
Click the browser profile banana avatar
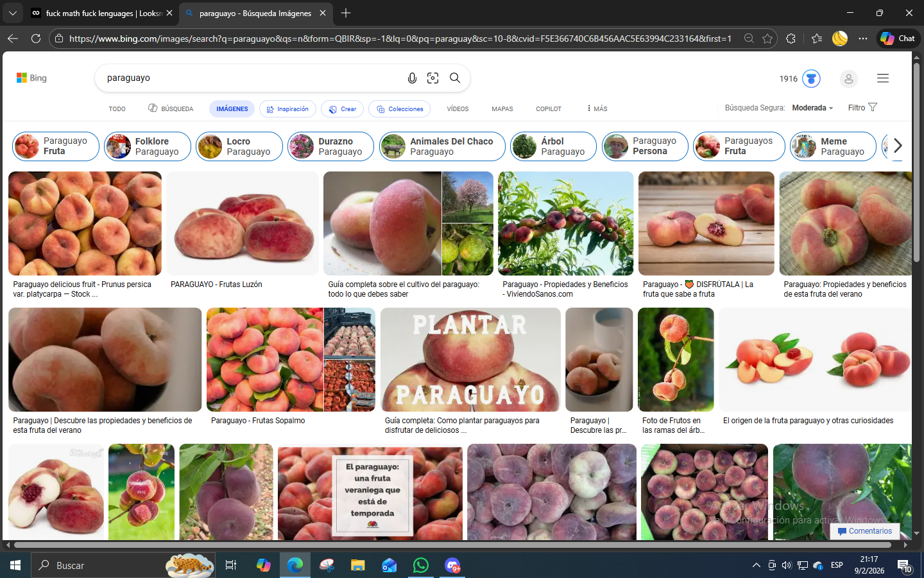pos(839,39)
